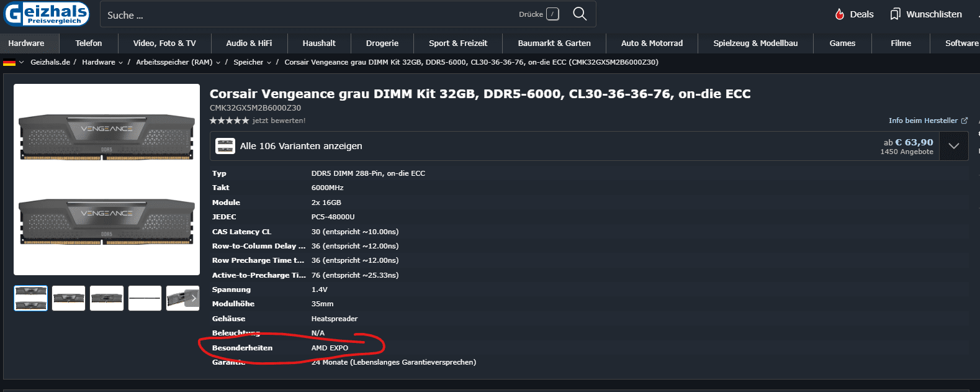Open the Baumarkt & Garten tab
The width and height of the screenshot is (980, 392).
coord(554,43)
